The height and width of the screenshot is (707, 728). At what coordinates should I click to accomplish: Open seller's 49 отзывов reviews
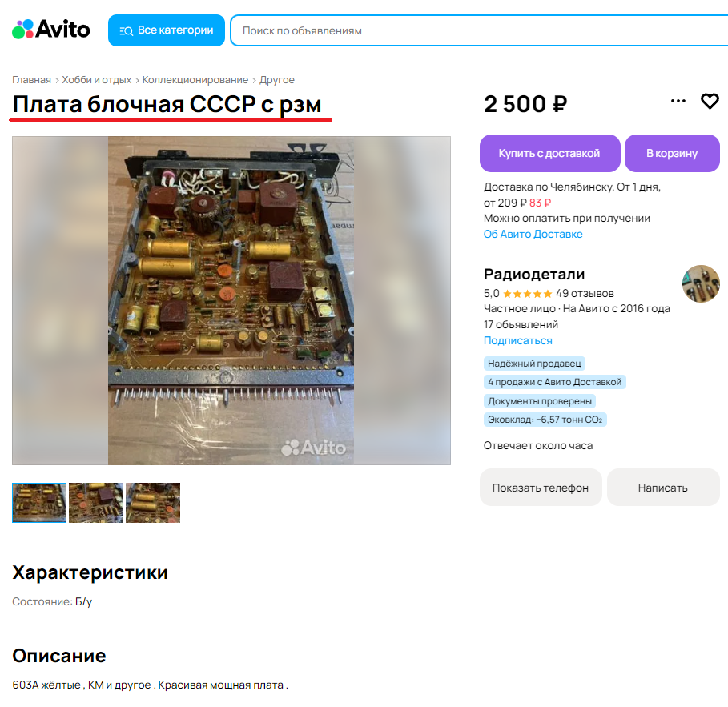[x=585, y=293]
